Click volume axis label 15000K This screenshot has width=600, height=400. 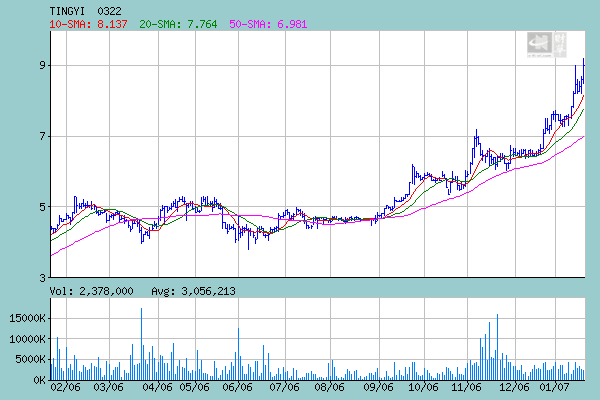[x=28, y=318]
